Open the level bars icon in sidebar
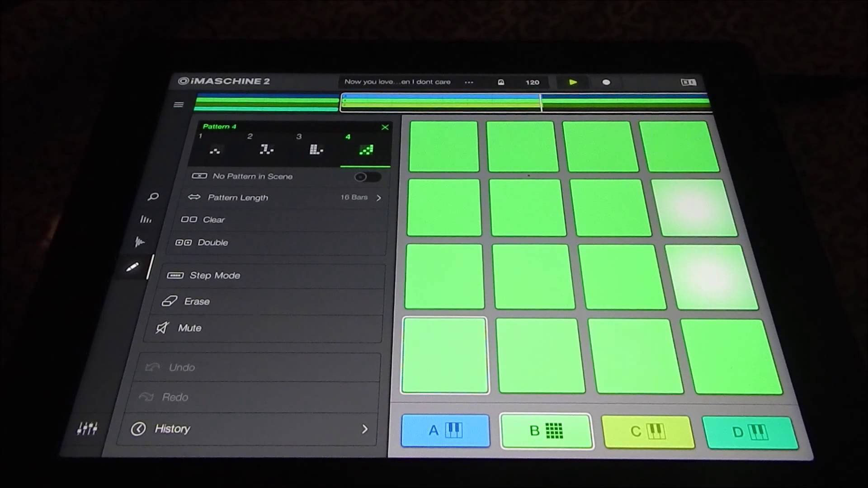The image size is (868, 488). pos(146,220)
